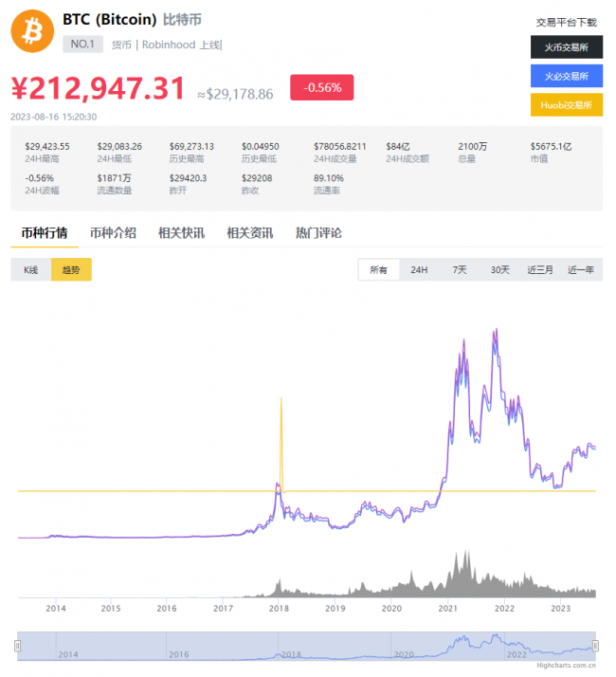Screen dimensions: 616x677
Task: Click the 交易平台下载 heading
Action: pyautogui.click(x=567, y=22)
